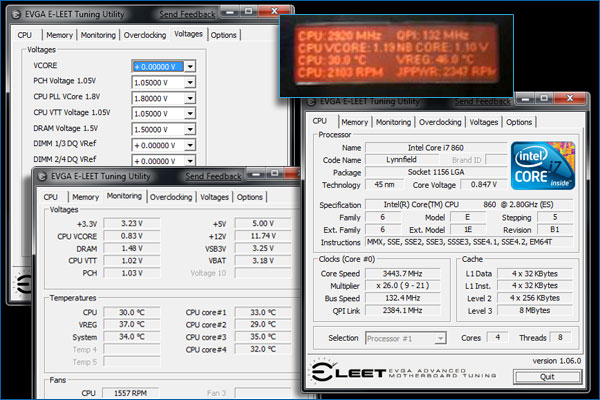Screen dimensions: 600x400
Task: Click the Code Name value Lynnfield
Action: [x=401, y=160]
